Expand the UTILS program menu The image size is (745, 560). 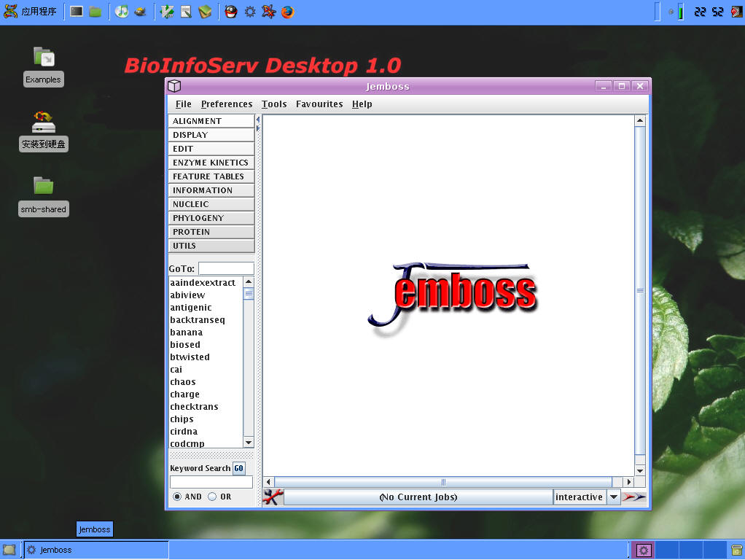pyautogui.click(x=211, y=245)
